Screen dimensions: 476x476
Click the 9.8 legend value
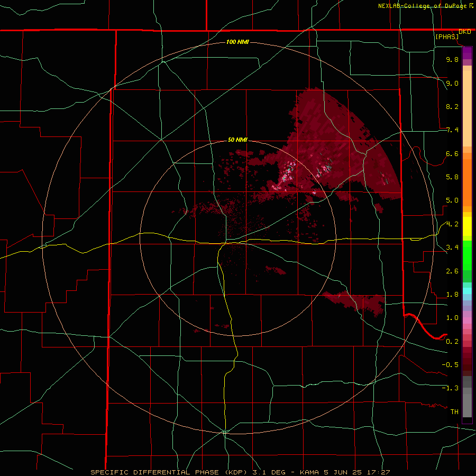[x=452, y=59]
